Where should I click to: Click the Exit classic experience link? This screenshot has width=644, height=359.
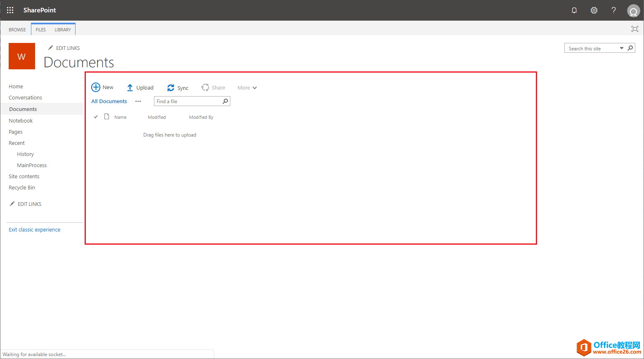click(x=34, y=229)
